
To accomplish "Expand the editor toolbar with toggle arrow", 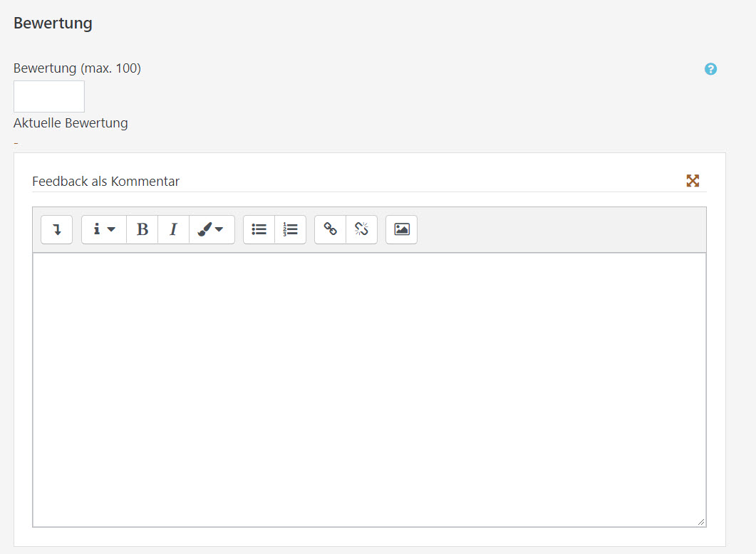I will pos(57,229).
